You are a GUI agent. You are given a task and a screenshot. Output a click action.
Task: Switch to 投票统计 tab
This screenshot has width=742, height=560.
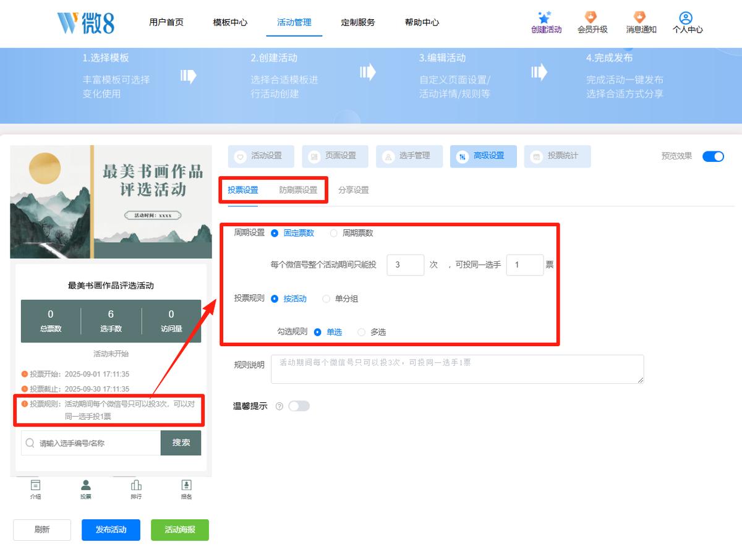558,156
